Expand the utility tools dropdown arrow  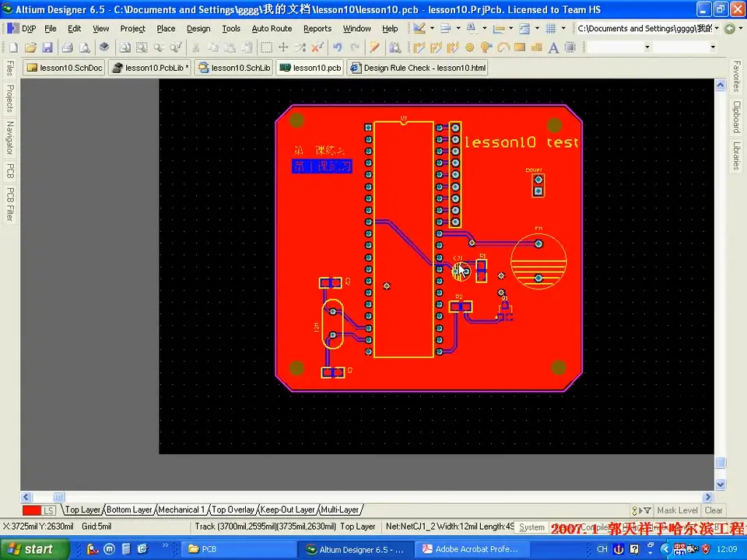pyautogui.click(x=432, y=29)
